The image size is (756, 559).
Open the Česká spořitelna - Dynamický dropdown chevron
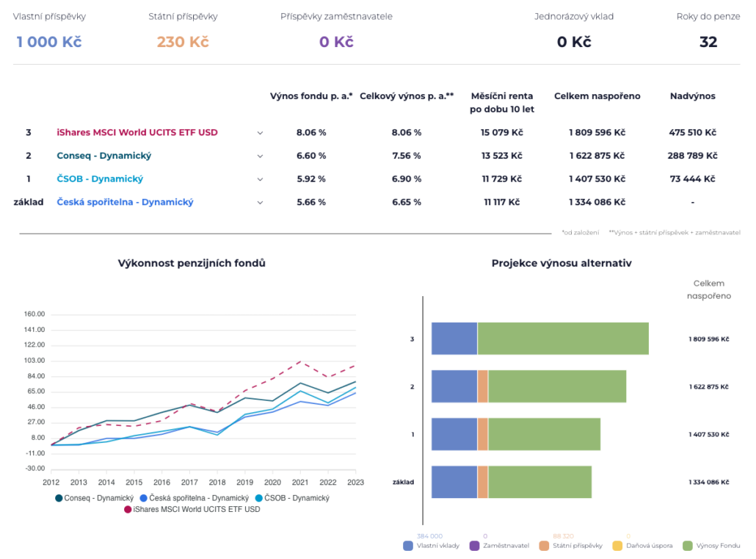click(x=260, y=203)
